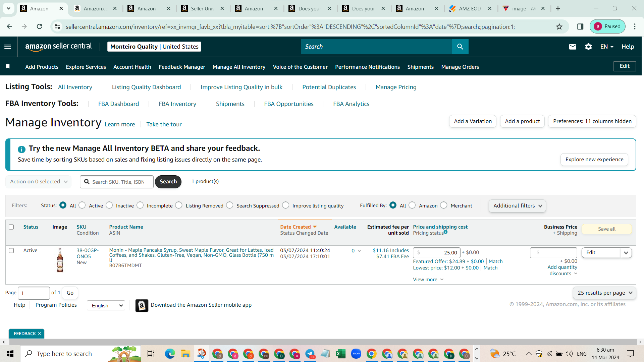Select Fulfilled By 'Merchant' radio button
The image size is (644, 362).
444,205
